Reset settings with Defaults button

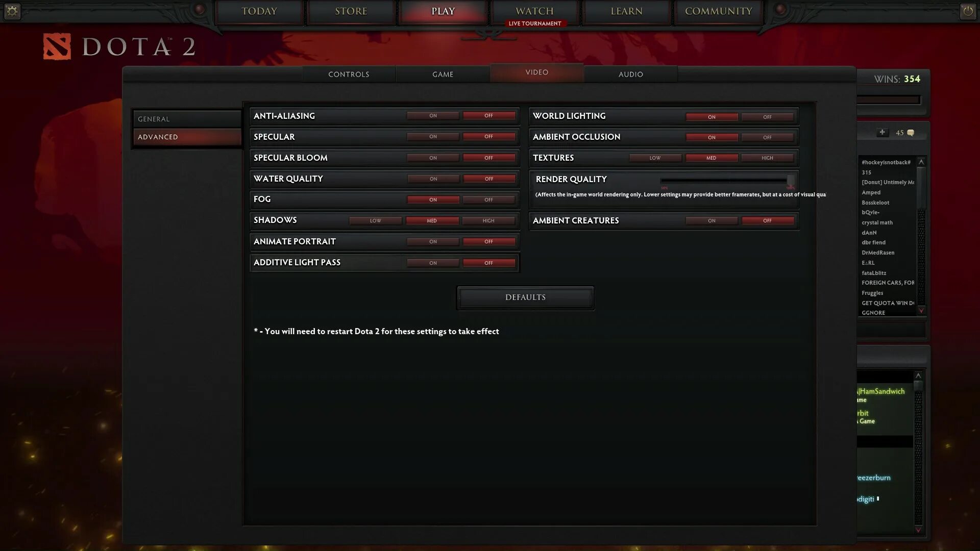pyautogui.click(x=525, y=297)
